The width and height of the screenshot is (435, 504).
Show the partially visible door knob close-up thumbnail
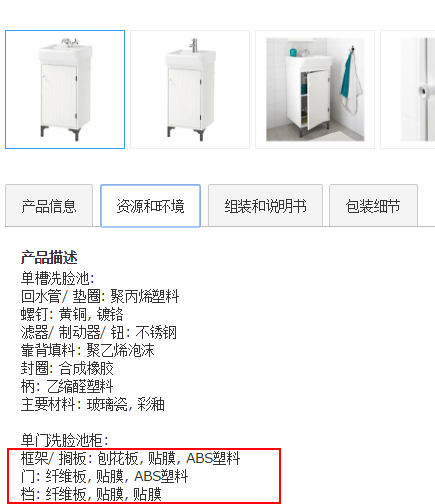pos(408,89)
